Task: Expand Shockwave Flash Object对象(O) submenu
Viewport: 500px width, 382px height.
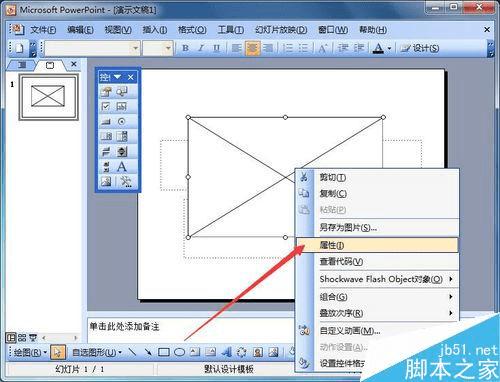Action: pos(378,279)
